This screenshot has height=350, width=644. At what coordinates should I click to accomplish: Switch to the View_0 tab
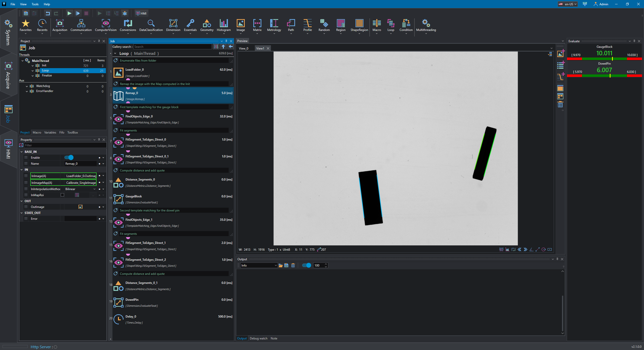pos(244,49)
